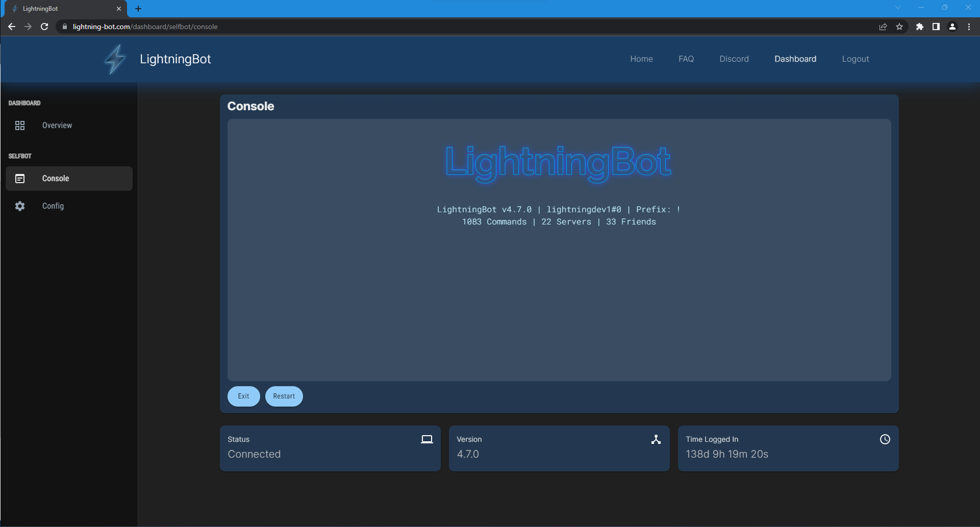Toggle the browser side panel

(936, 27)
